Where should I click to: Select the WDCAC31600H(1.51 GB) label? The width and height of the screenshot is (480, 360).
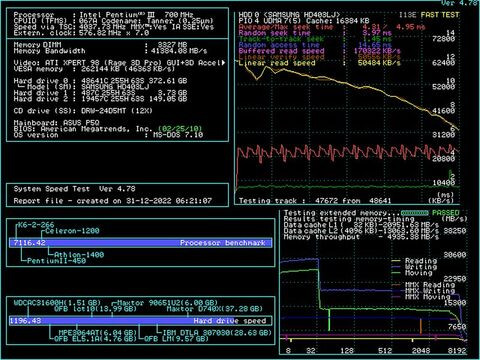pos(57,303)
